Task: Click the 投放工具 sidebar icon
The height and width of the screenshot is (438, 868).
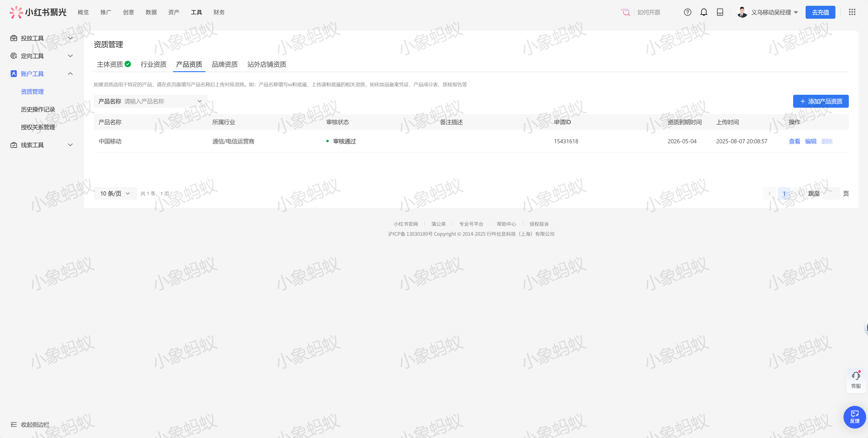Action: [13, 38]
